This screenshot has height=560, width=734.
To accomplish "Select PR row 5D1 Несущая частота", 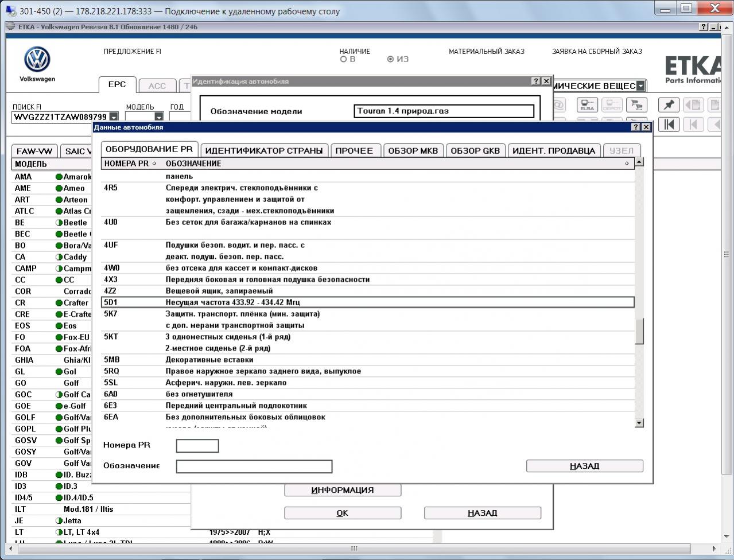I will (368, 302).
